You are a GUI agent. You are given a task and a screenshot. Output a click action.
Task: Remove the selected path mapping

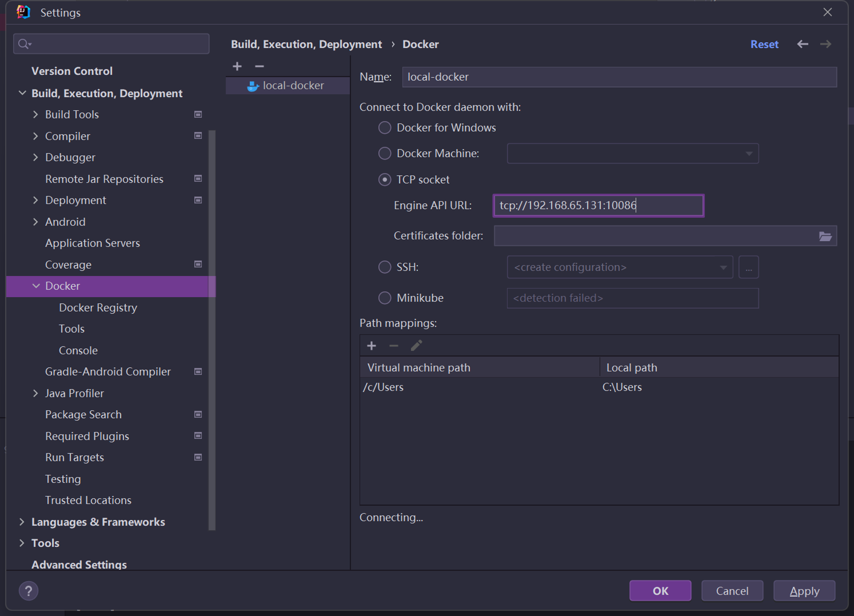tap(394, 346)
